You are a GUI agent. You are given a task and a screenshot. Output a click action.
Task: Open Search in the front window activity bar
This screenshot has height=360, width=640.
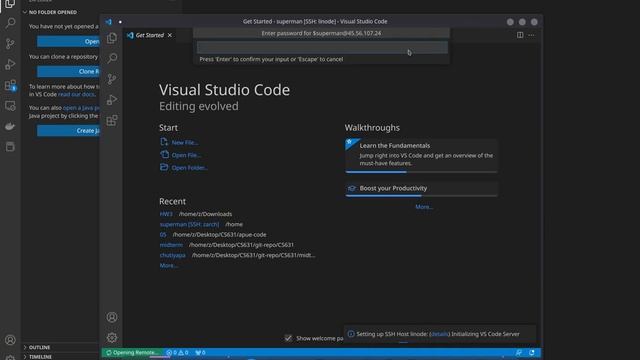click(112, 58)
